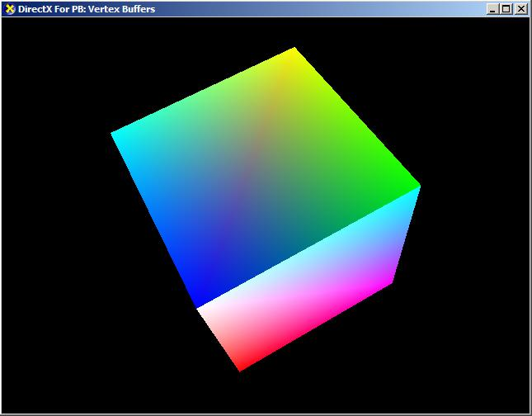Close the DirectX For PB window
532x416 pixels.
520,9
